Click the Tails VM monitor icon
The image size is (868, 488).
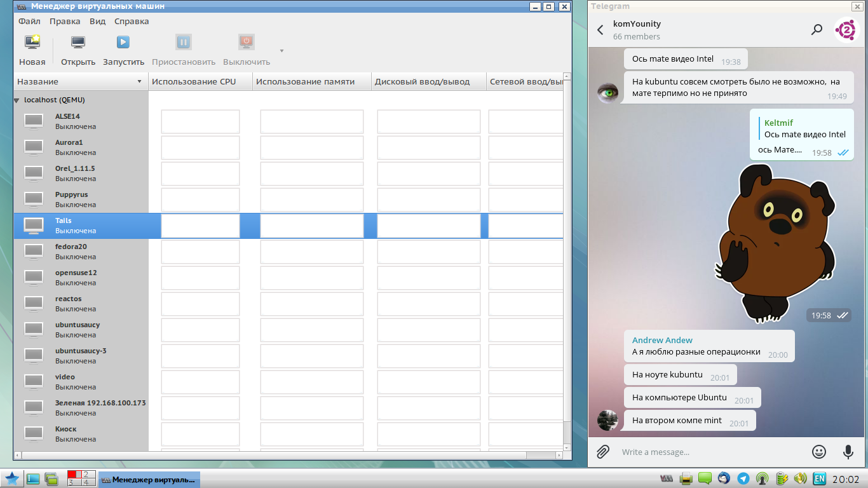pyautogui.click(x=34, y=226)
